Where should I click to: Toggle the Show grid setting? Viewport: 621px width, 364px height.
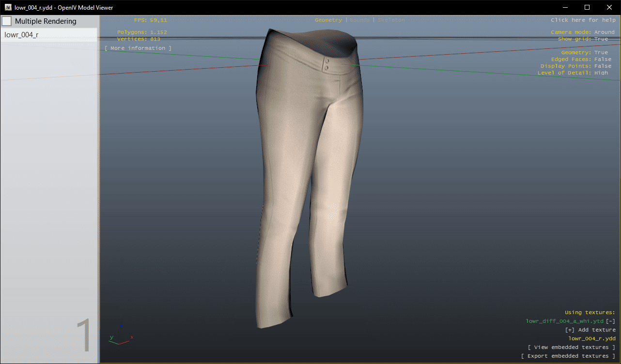coord(601,39)
